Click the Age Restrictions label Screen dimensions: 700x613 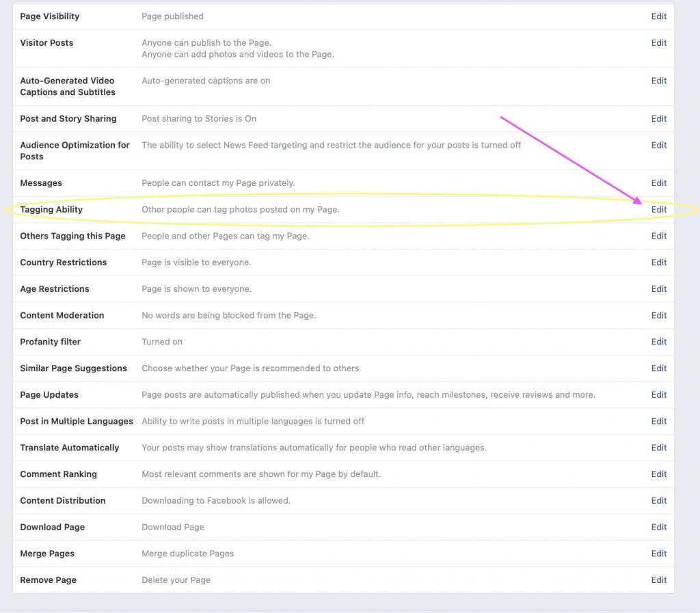[55, 289]
